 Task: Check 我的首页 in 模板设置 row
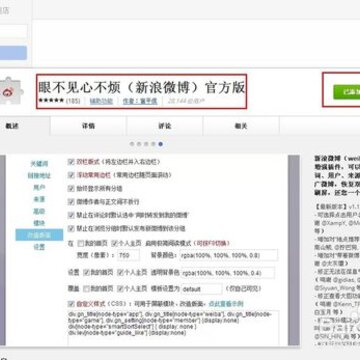click(86, 288)
